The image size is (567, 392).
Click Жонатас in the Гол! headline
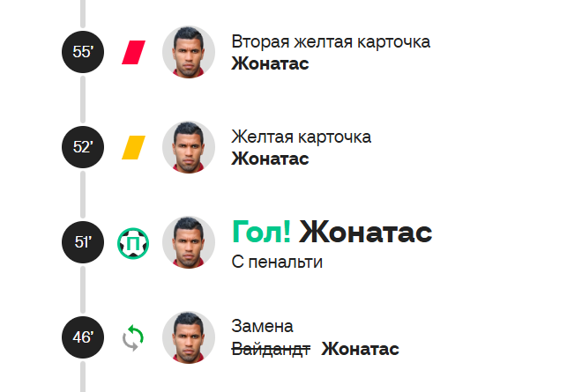(x=366, y=233)
